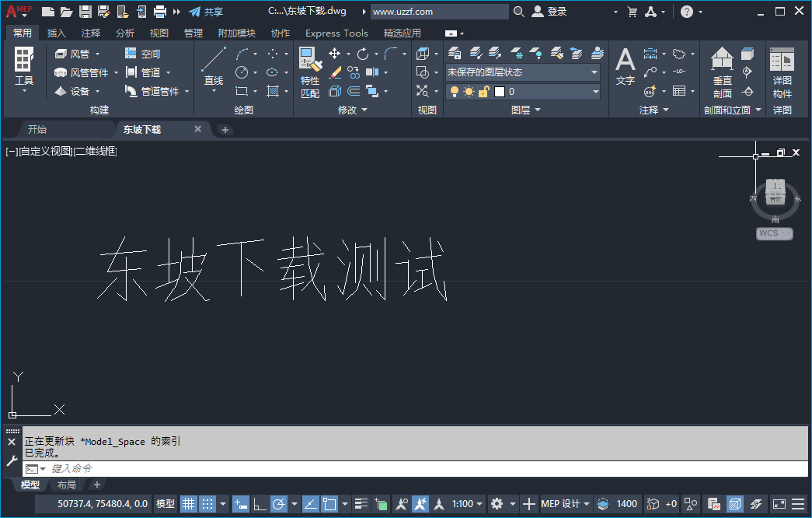
Task: Activate the 特性匹配 Match Properties tool
Action: (x=309, y=68)
